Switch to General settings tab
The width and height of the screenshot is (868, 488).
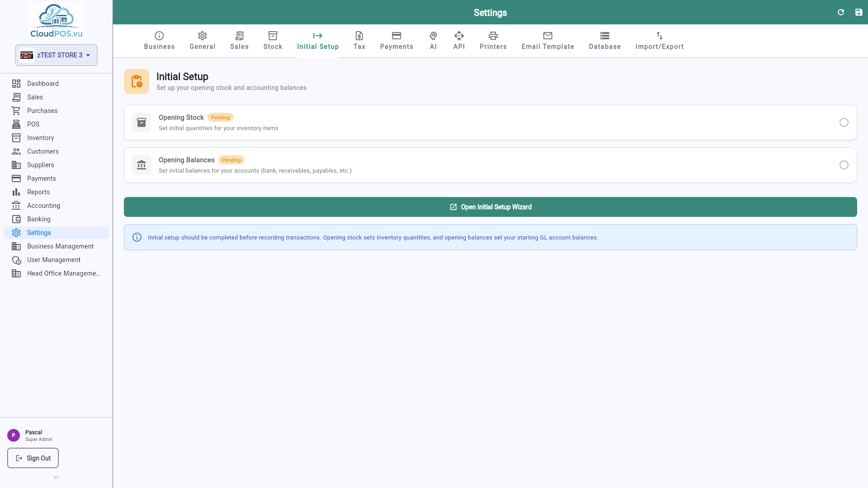(203, 41)
